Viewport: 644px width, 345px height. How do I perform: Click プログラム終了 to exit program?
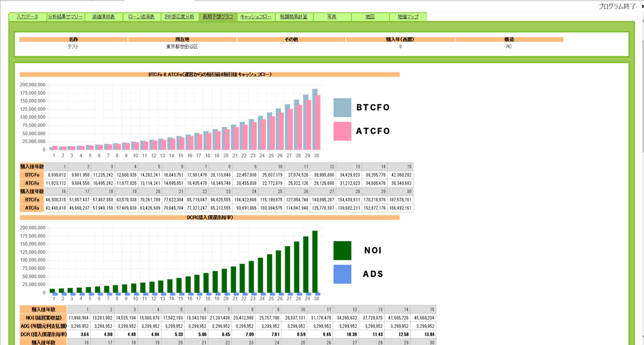(x=617, y=6)
